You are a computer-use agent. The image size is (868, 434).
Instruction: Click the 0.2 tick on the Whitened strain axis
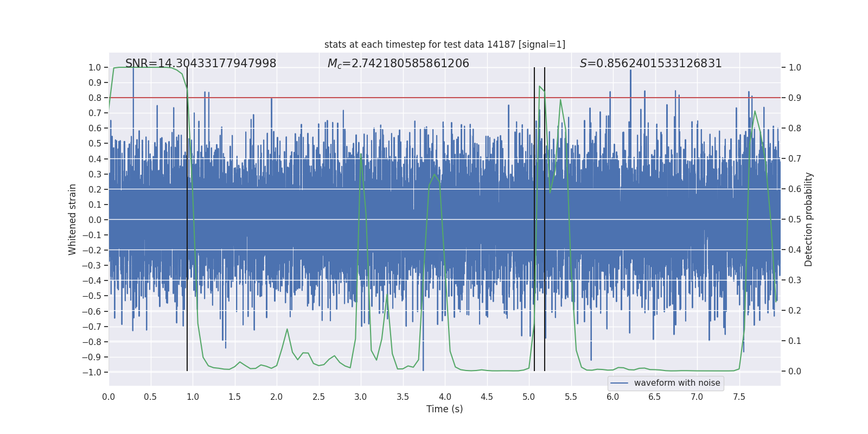click(x=95, y=189)
